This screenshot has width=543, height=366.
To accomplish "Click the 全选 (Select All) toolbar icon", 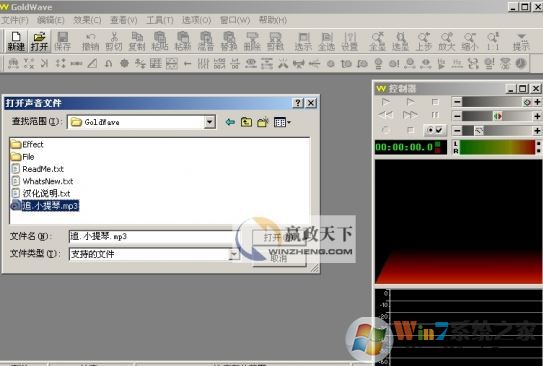I will click(327, 41).
